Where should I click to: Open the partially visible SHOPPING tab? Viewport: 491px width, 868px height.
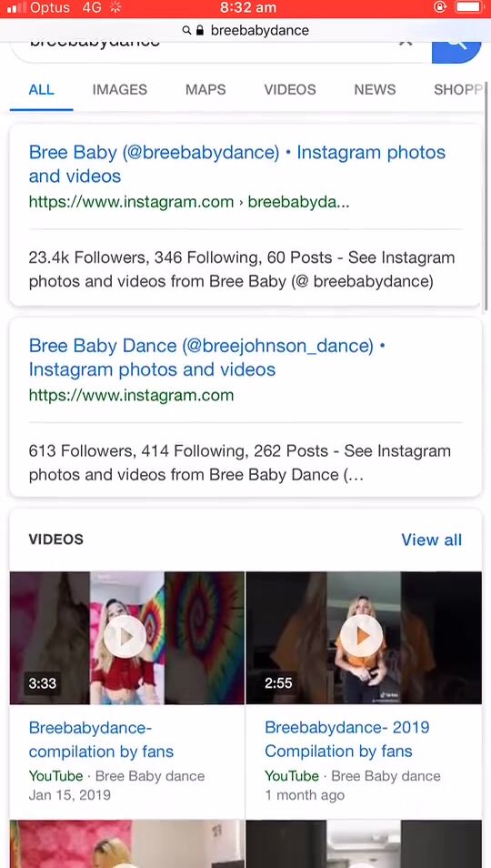coord(458,90)
